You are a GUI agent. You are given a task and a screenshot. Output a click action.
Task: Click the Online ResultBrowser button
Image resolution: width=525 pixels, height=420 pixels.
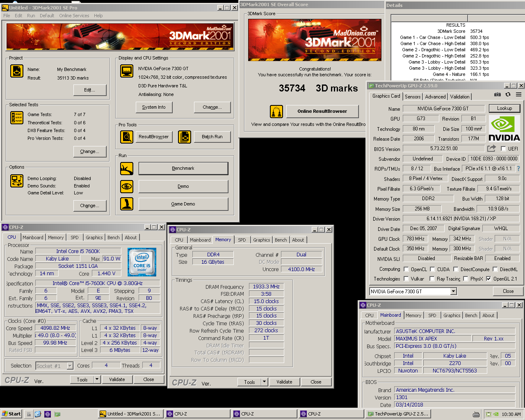[322, 111]
